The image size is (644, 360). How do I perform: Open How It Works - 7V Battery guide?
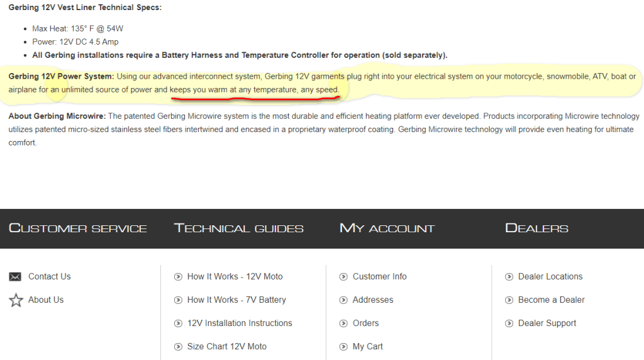click(x=236, y=300)
